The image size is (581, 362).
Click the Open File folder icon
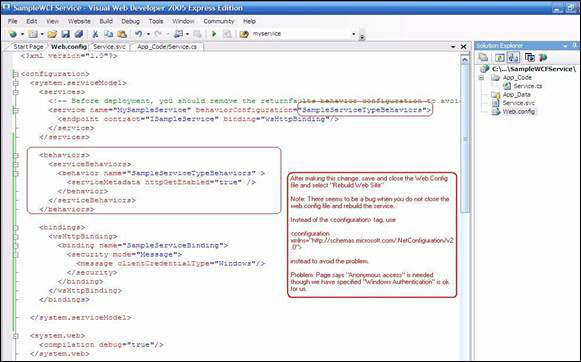pos(52,34)
